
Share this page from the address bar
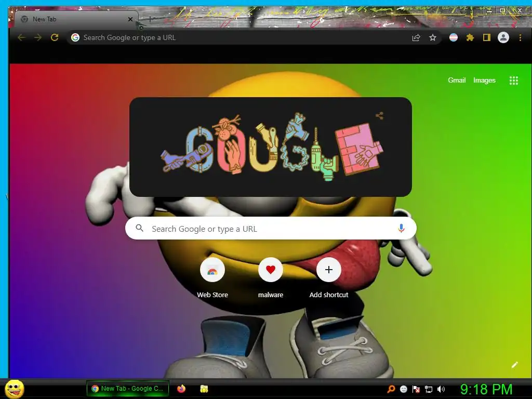point(416,37)
